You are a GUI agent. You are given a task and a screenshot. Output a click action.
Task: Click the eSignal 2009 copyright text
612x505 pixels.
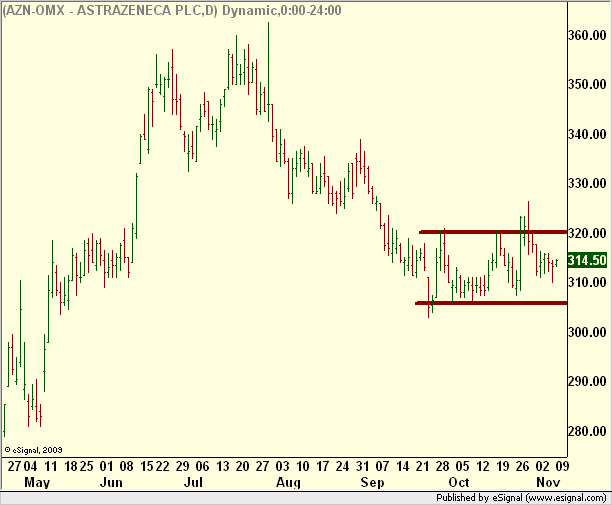point(34,450)
